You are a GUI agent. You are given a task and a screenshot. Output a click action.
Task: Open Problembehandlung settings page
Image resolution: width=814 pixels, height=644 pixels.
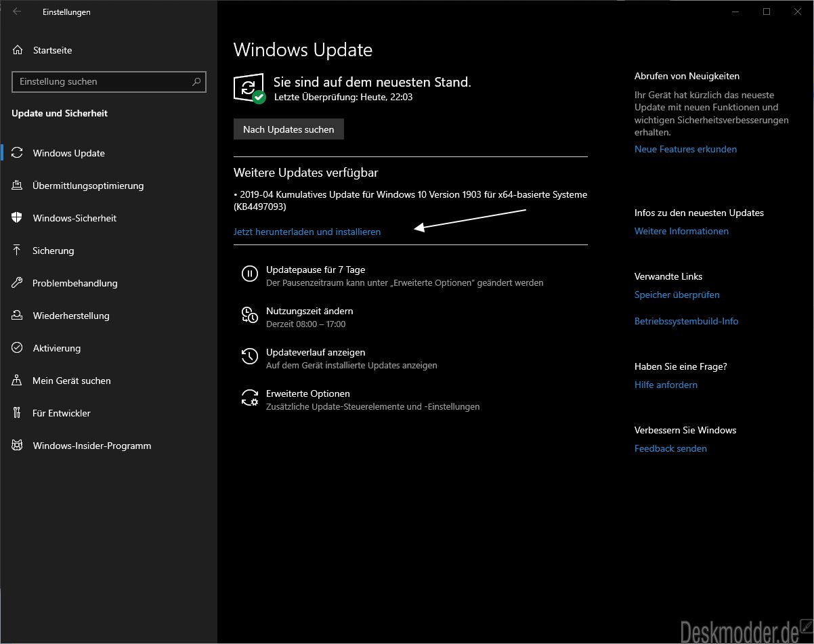pyautogui.click(x=108, y=283)
